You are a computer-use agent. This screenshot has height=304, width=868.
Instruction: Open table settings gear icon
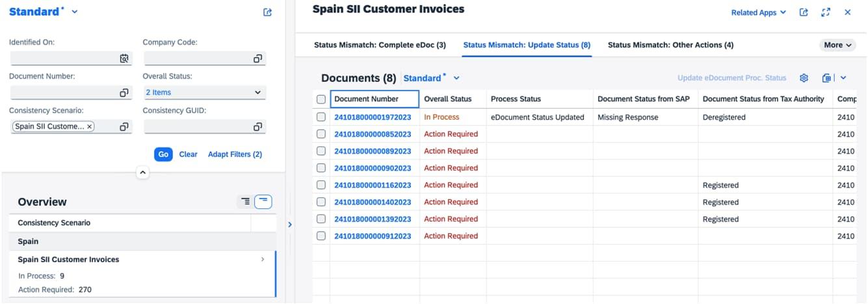pos(804,78)
